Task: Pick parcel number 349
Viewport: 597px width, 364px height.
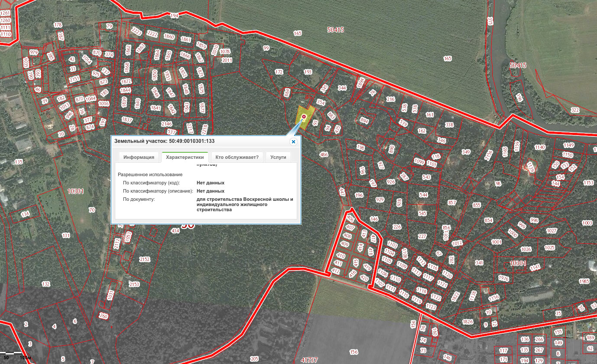Action: [466, 152]
